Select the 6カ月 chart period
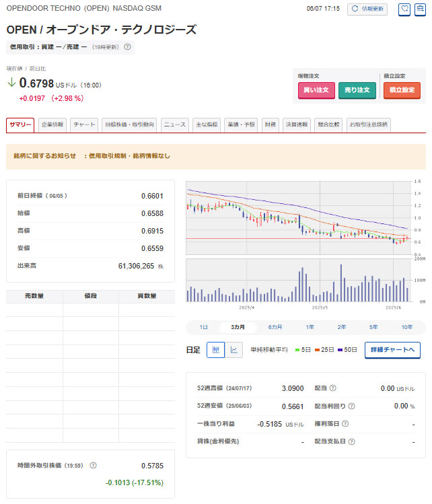This screenshot has height=504, width=432. (x=275, y=327)
